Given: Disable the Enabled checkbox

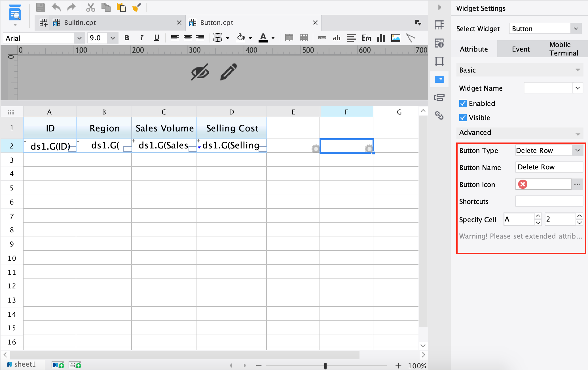Looking at the screenshot, I should coord(463,103).
